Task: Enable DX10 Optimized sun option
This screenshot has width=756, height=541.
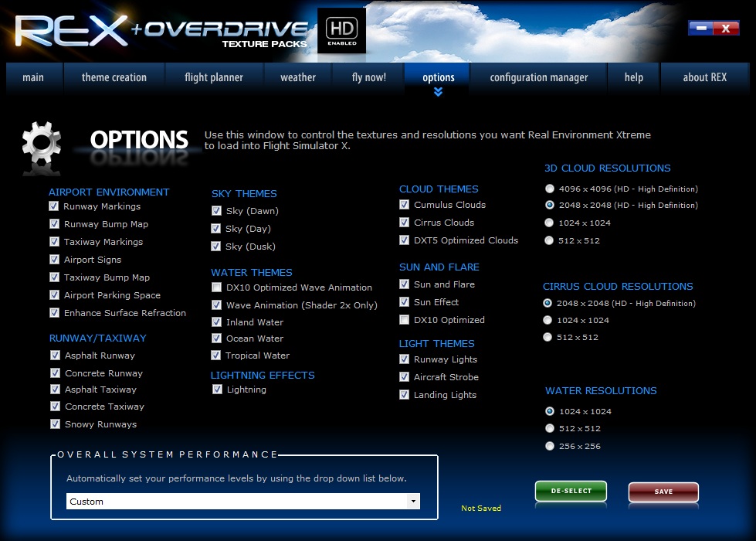Action: tap(404, 320)
